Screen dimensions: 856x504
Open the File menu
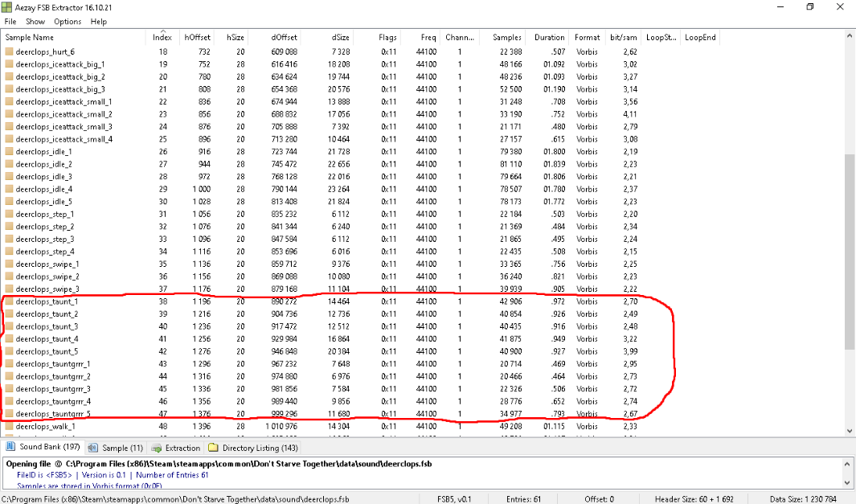(x=10, y=22)
